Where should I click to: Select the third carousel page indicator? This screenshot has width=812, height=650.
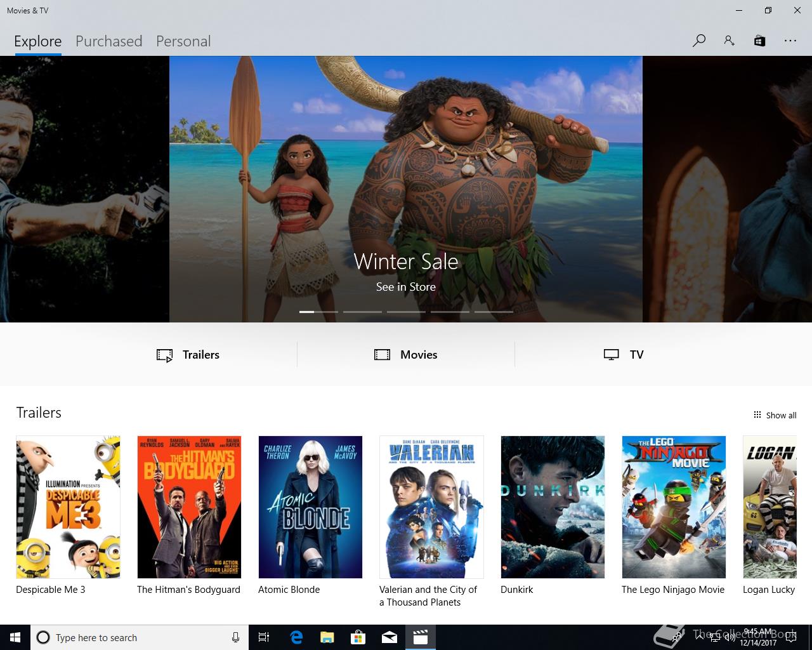[406, 312]
